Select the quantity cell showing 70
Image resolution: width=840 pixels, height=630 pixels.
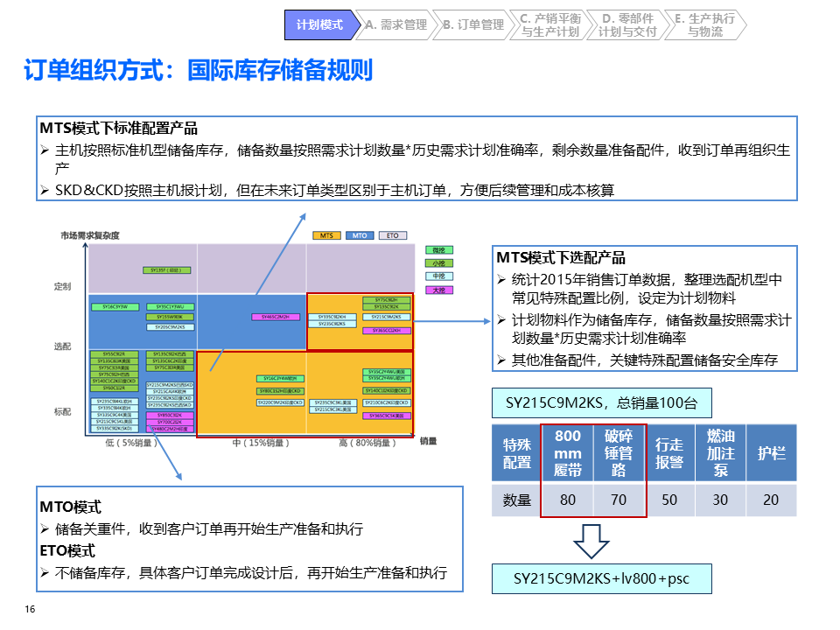(619, 500)
